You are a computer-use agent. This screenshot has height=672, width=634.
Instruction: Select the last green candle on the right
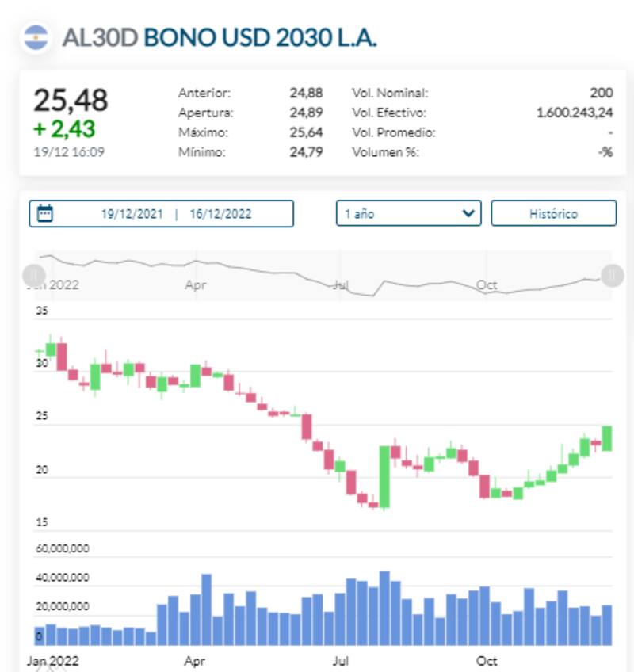(x=607, y=438)
